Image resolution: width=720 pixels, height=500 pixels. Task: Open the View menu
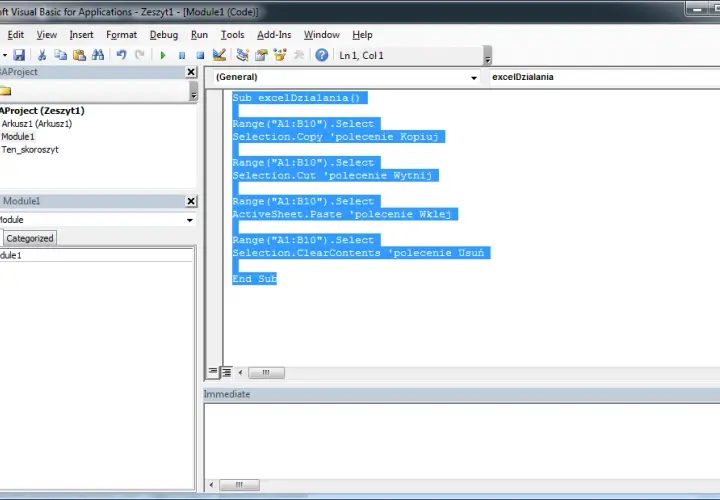[x=47, y=35]
